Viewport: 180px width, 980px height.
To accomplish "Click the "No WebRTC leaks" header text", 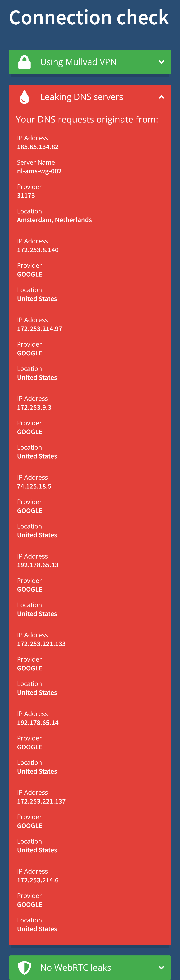I will click(76, 967).
